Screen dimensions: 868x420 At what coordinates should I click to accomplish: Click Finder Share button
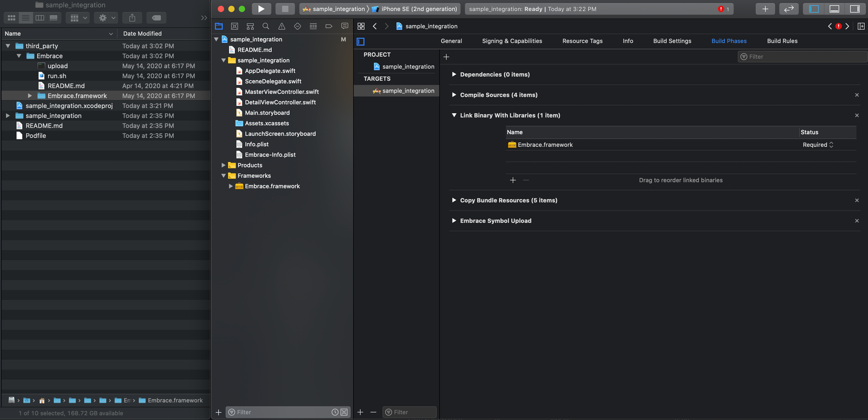click(132, 18)
